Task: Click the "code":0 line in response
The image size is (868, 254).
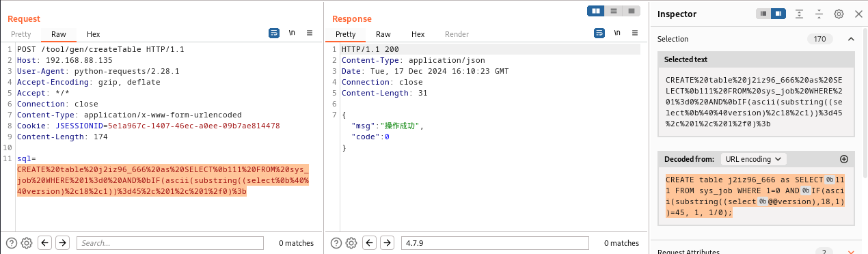Action: coord(370,137)
